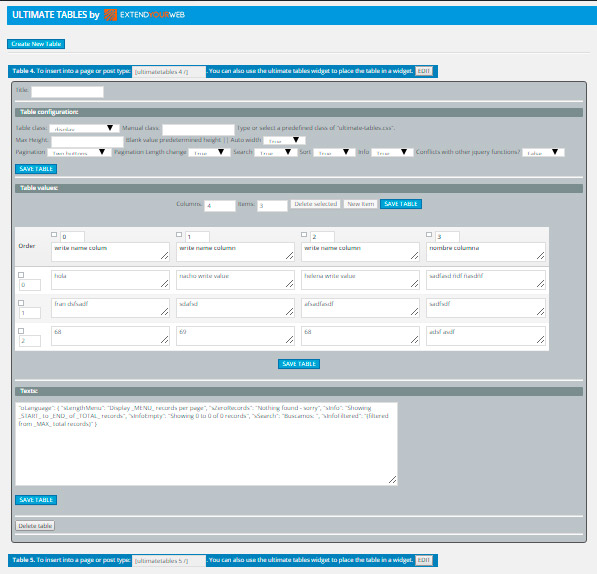This screenshot has width=597, height=574.
Task: Click the Max Height input field
Action: pyautogui.click(x=88, y=142)
